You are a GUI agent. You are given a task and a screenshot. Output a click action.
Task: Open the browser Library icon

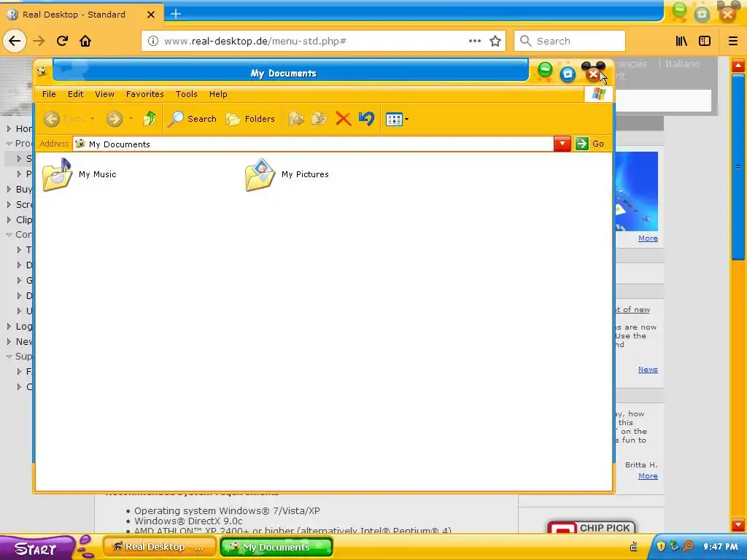681,41
